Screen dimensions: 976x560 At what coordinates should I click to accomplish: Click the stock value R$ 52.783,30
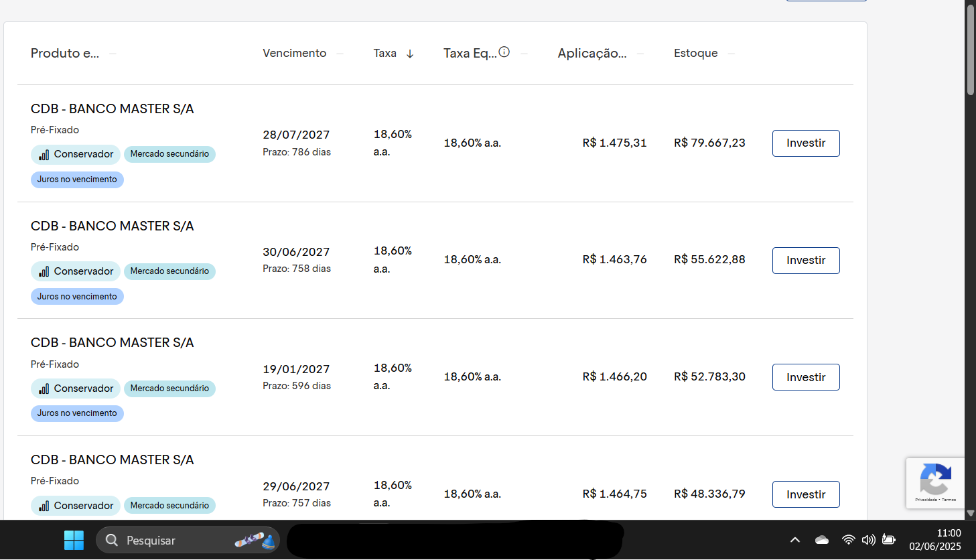click(709, 376)
